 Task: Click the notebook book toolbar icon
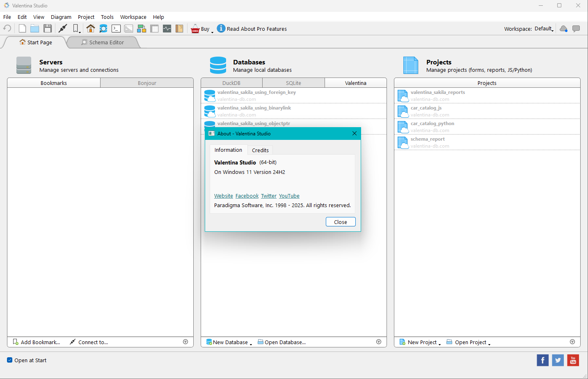[179, 28]
